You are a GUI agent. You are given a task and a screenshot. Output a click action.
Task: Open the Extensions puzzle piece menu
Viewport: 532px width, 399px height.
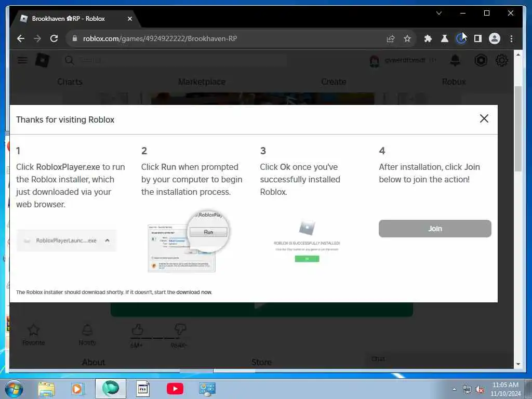428,38
